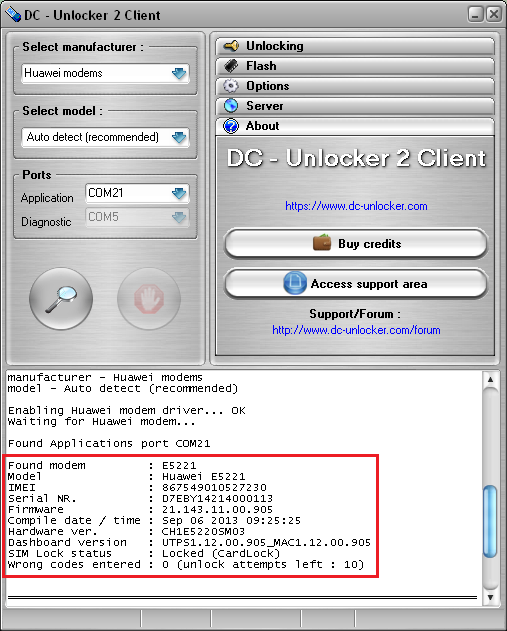Click the key icon beside Unlocking

(231, 46)
